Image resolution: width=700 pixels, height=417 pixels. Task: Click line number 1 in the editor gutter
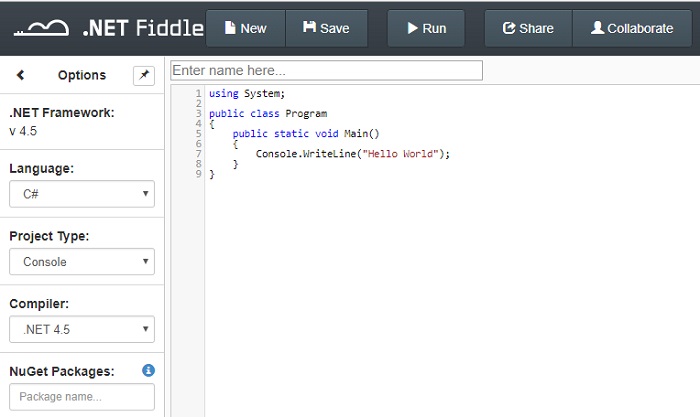tap(198, 94)
